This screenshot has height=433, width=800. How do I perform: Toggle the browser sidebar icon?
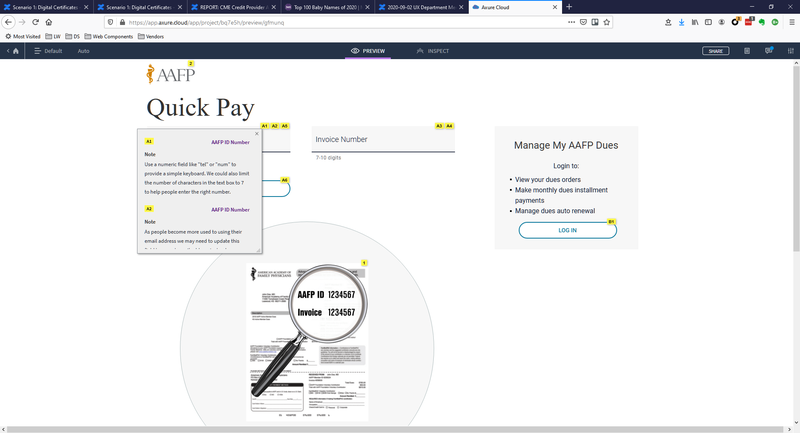click(708, 22)
